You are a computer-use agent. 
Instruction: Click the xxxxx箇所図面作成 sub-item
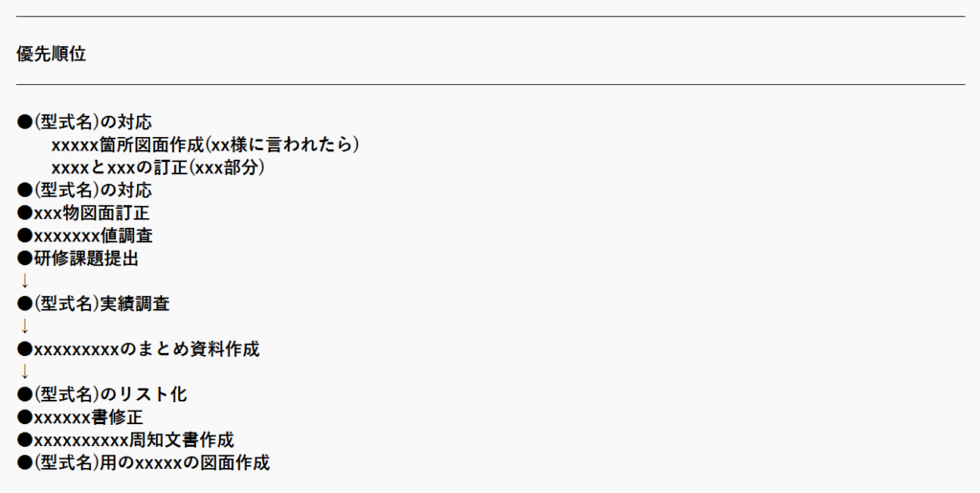pos(206,145)
